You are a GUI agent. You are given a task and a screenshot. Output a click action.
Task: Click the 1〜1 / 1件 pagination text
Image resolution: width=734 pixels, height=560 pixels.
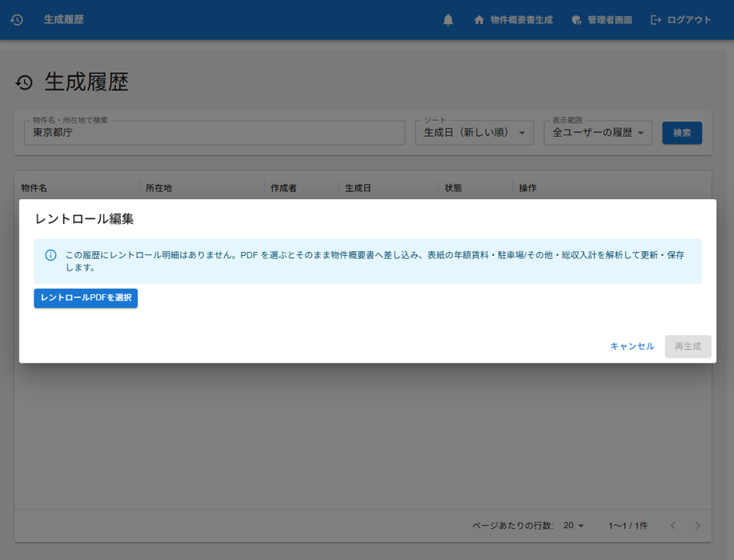[628, 526]
